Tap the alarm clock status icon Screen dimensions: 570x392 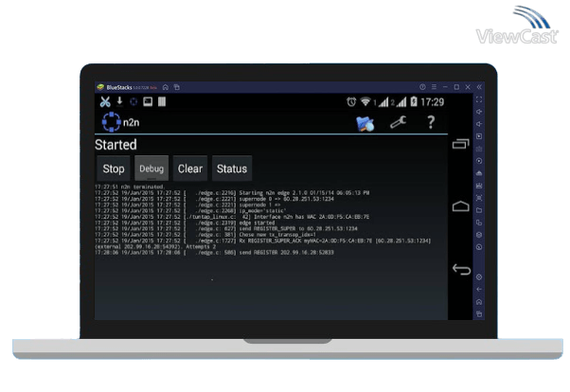click(x=351, y=101)
